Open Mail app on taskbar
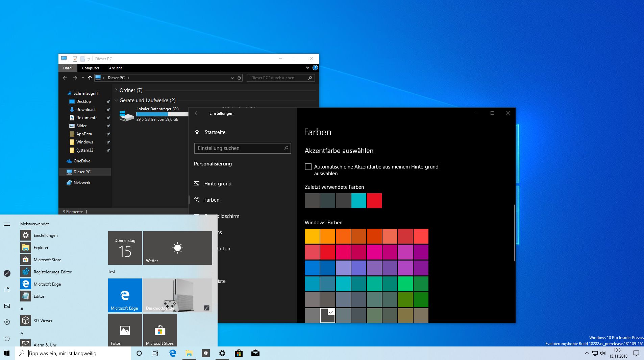 (255, 353)
